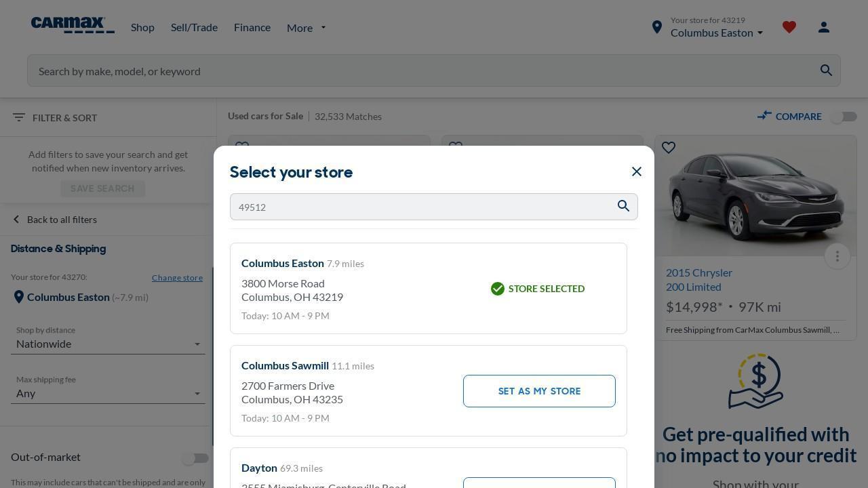Open the Sell/Trade menu item
The image size is (868, 488).
point(194,27)
